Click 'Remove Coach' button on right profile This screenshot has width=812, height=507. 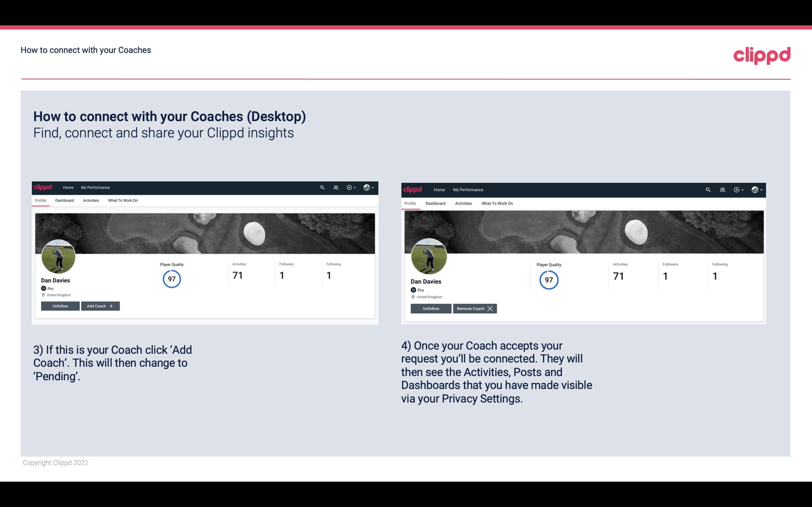tap(475, 308)
